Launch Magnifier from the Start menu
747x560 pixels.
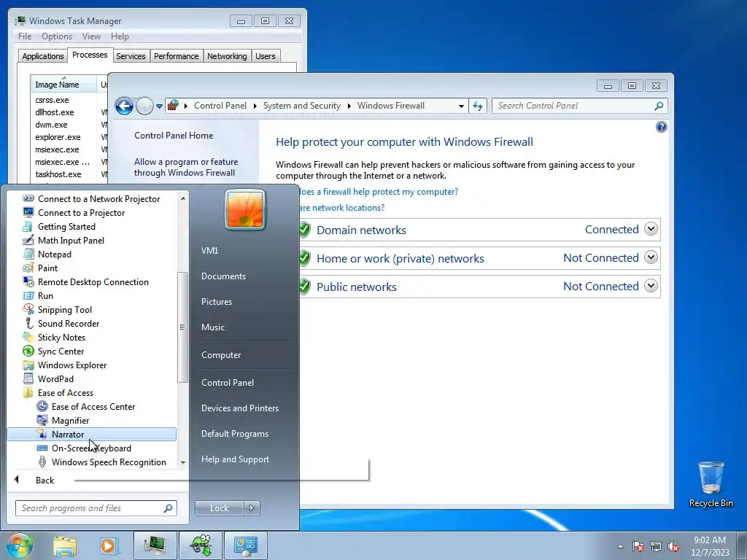(x=70, y=421)
